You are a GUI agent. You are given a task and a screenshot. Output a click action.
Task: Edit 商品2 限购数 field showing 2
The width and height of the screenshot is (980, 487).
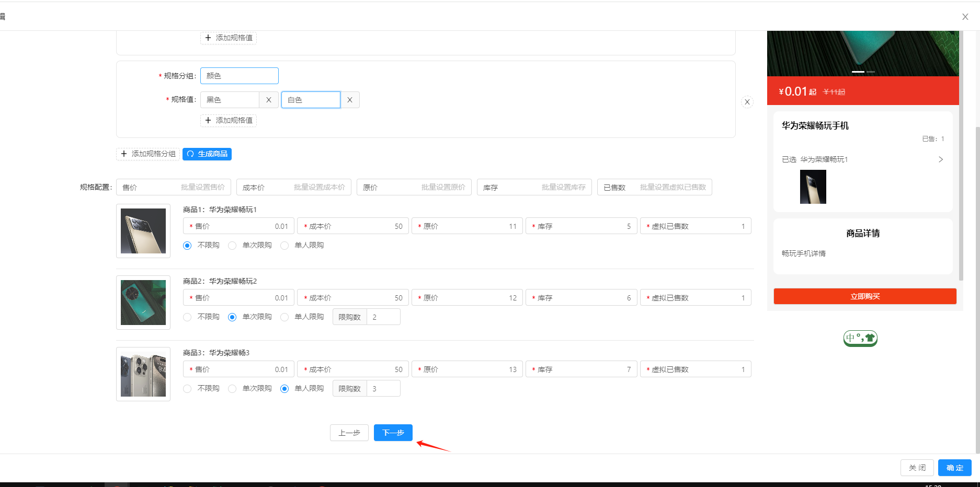383,317
